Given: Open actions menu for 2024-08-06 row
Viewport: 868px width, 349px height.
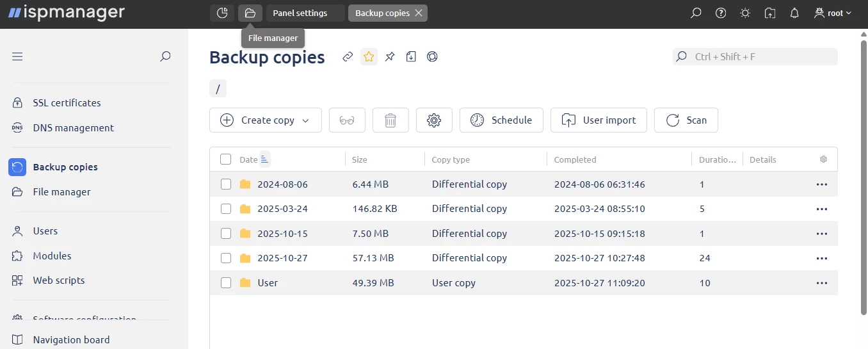Looking at the screenshot, I should coord(822,184).
